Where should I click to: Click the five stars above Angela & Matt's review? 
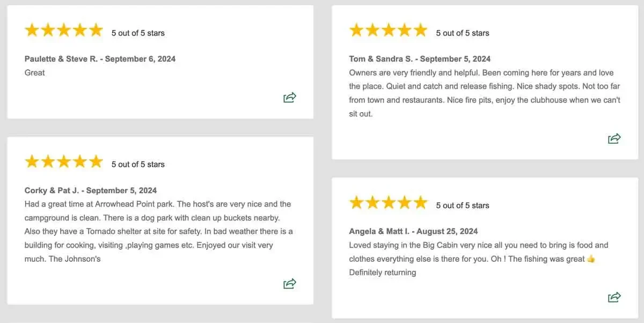coord(388,203)
